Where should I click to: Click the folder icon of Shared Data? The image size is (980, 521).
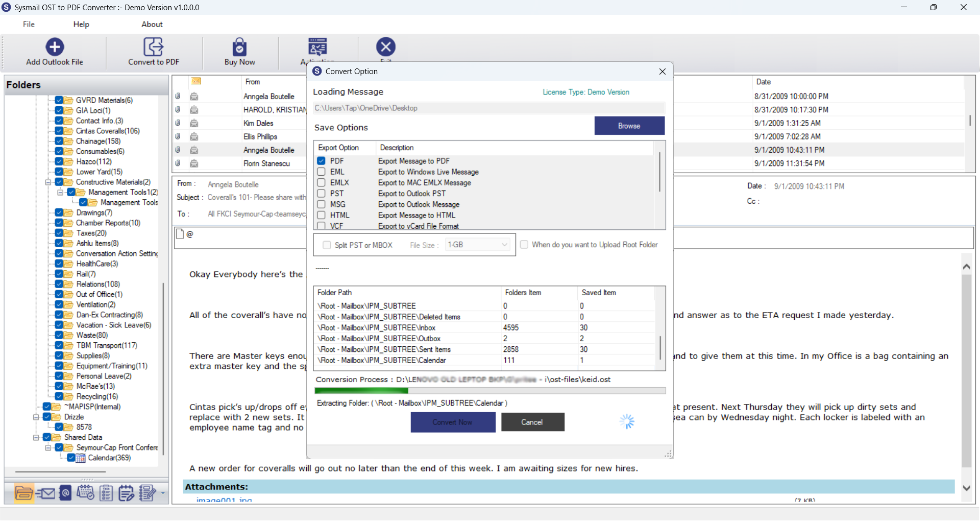click(x=57, y=438)
